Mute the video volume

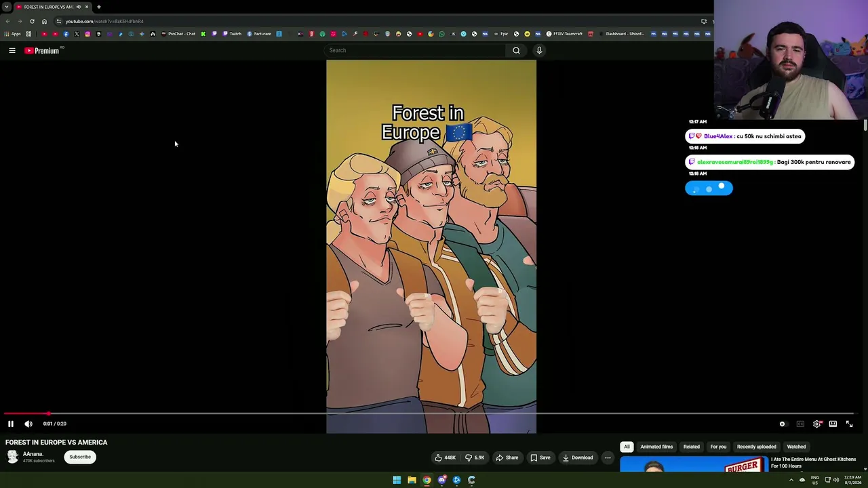click(x=28, y=424)
